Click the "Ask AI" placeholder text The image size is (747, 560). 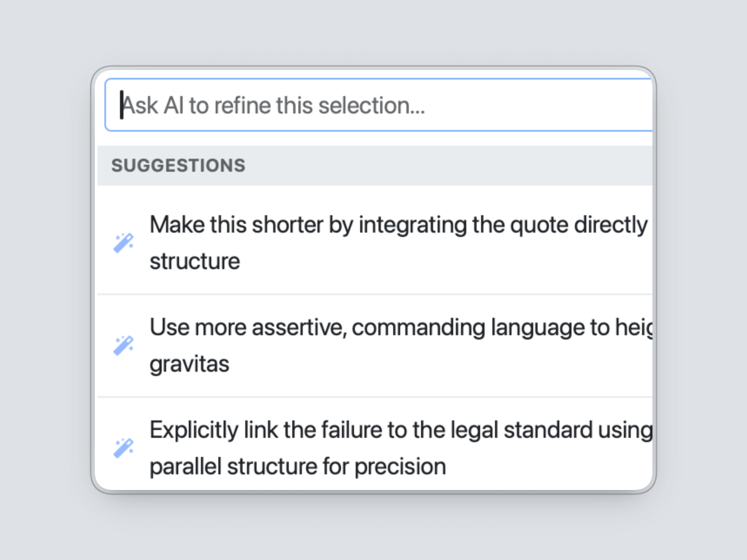[x=152, y=105]
